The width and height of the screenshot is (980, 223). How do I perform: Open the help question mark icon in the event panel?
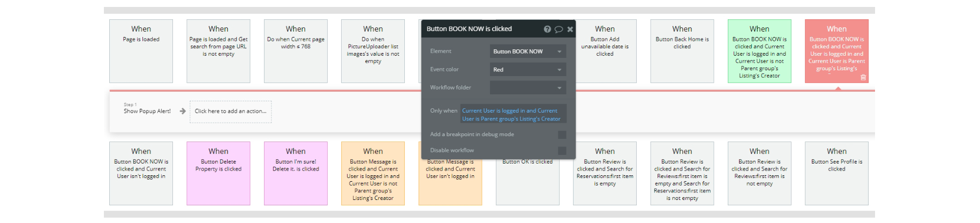[547, 29]
